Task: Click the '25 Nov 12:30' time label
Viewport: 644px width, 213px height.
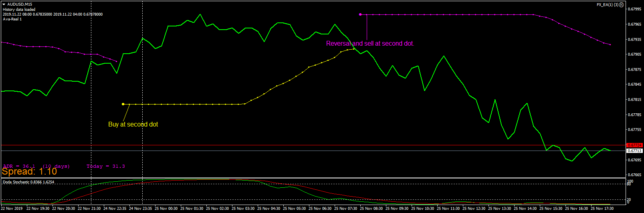Action: pyautogui.click(x=474, y=208)
